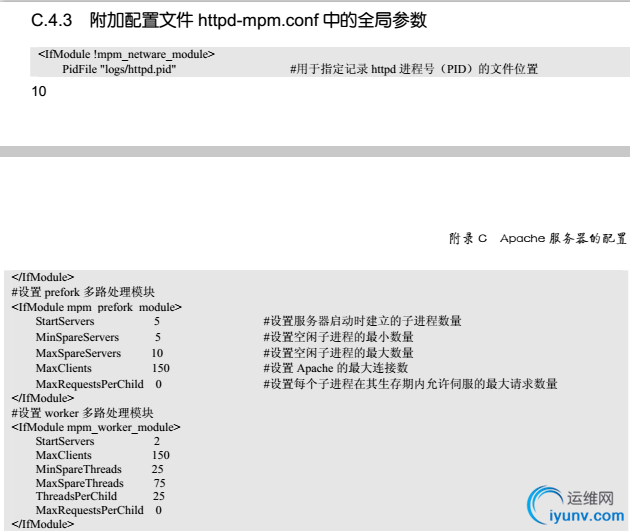The height and width of the screenshot is (532, 630).
Task: Click the comment "#设置服务器启动时建立的子进程数量"
Action: tap(362, 321)
